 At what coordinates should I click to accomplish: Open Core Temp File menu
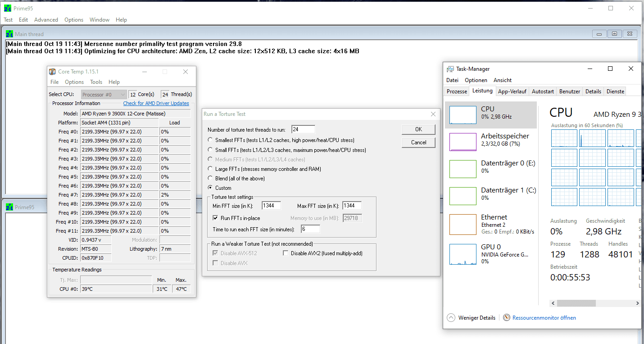[x=54, y=82]
